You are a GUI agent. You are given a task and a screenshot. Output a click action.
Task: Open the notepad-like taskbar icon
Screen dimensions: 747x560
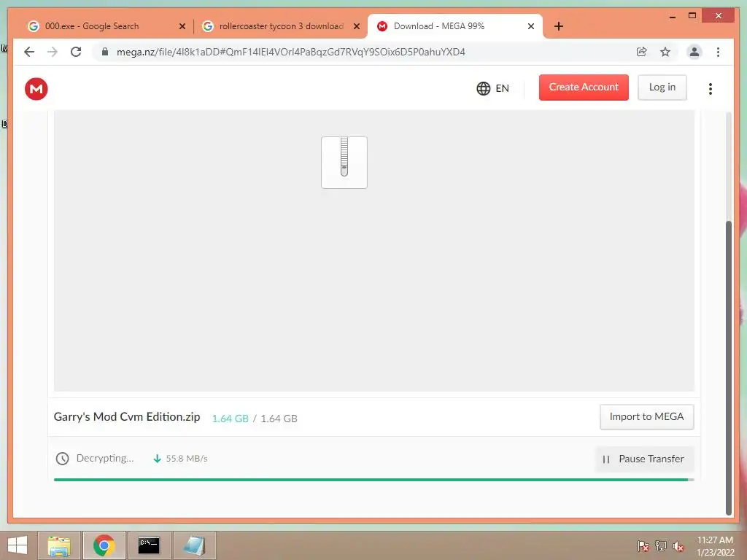[x=194, y=545]
